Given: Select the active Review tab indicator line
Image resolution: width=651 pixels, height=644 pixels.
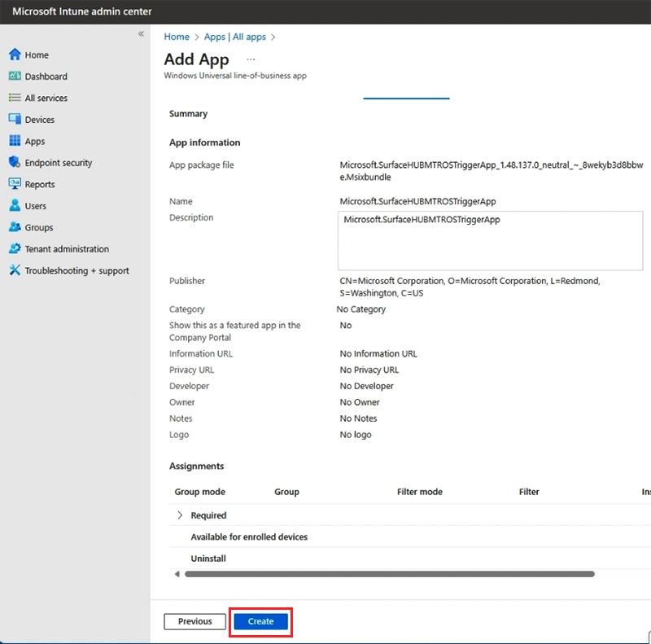Looking at the screenshot, I should (x=406, y=99).
